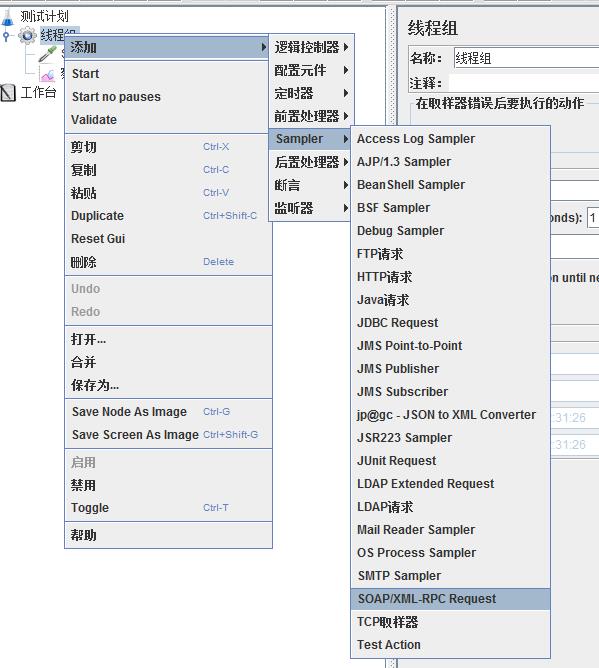Image resolution: width=599 pixels, height=668 pixels.
Task: Expand the 配置元件 submenu
Action: (311, 70)
